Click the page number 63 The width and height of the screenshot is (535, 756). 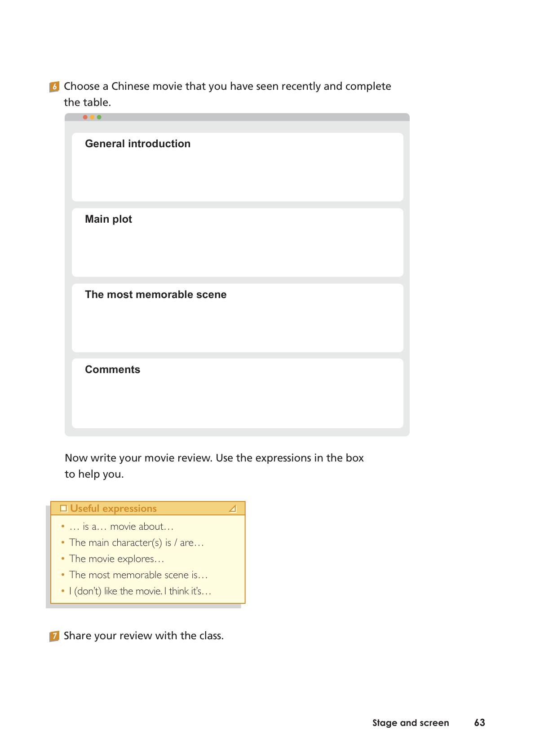[x=480, y=723]
